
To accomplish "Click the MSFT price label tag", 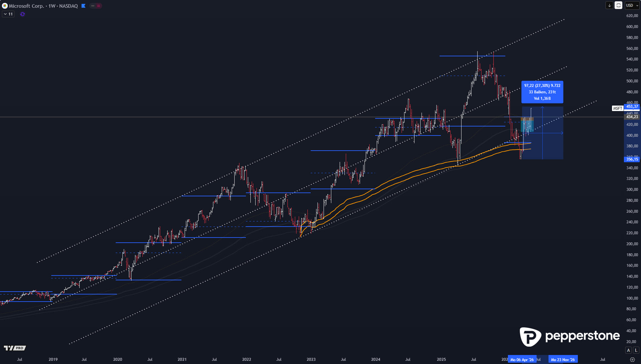I will point(618,108).
